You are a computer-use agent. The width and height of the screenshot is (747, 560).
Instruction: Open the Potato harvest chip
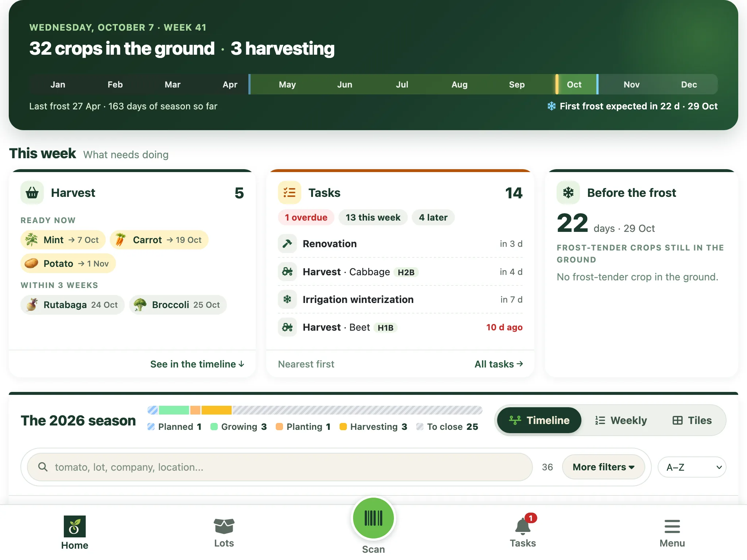click(68, 263)
